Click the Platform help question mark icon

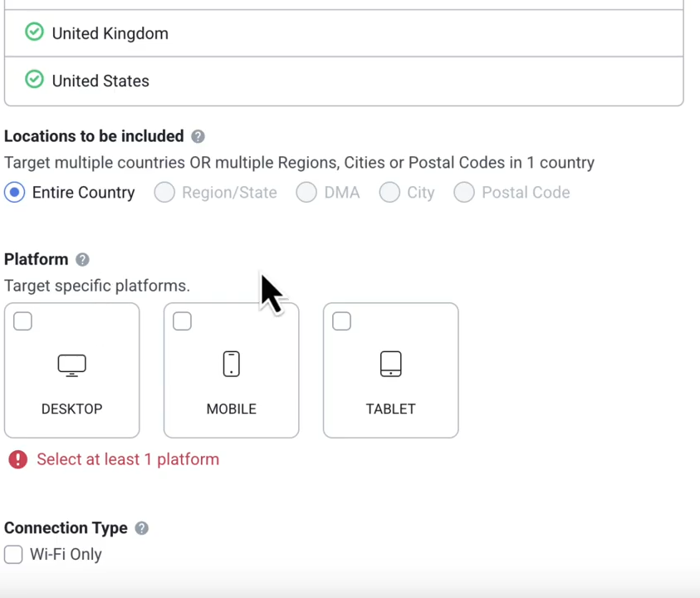[82, 260]
